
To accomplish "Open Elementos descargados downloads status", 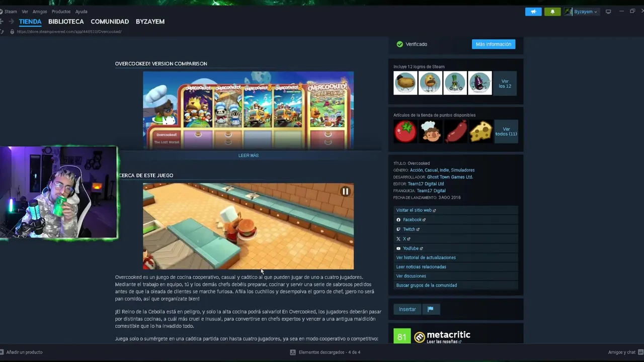I will click(325, 352).
